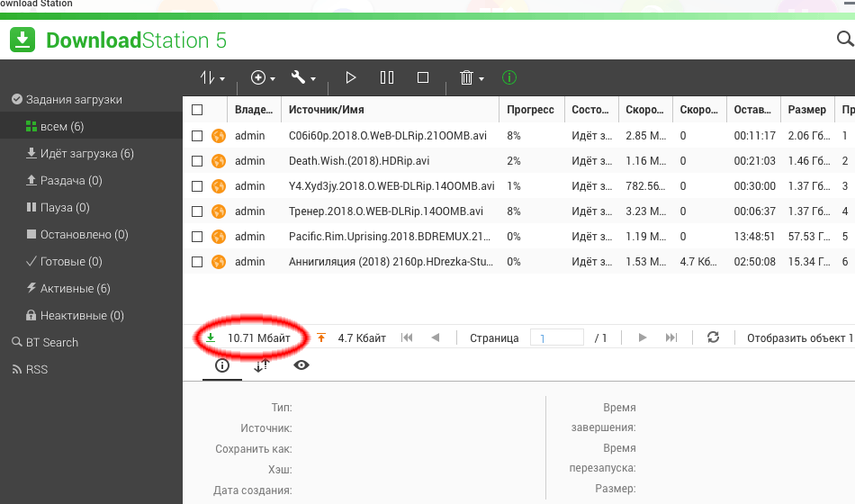Sort by the Прогресс column header
This screenshot has height=504, width=855.
(x=530, y=110)
